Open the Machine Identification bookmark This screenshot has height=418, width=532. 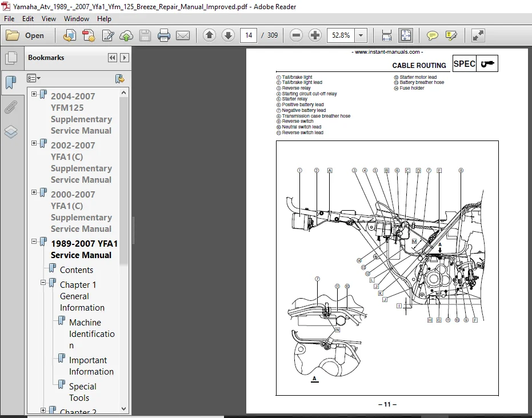click(91, 333)
